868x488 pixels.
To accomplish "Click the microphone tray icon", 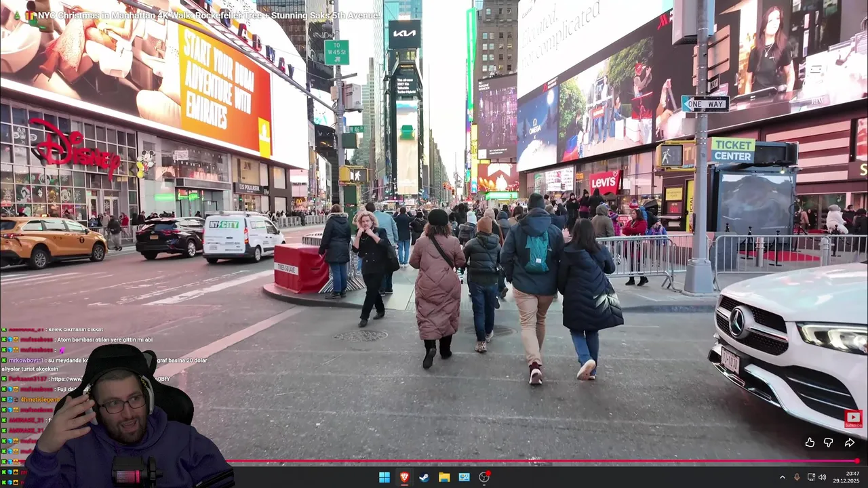I will click(797, 477).
